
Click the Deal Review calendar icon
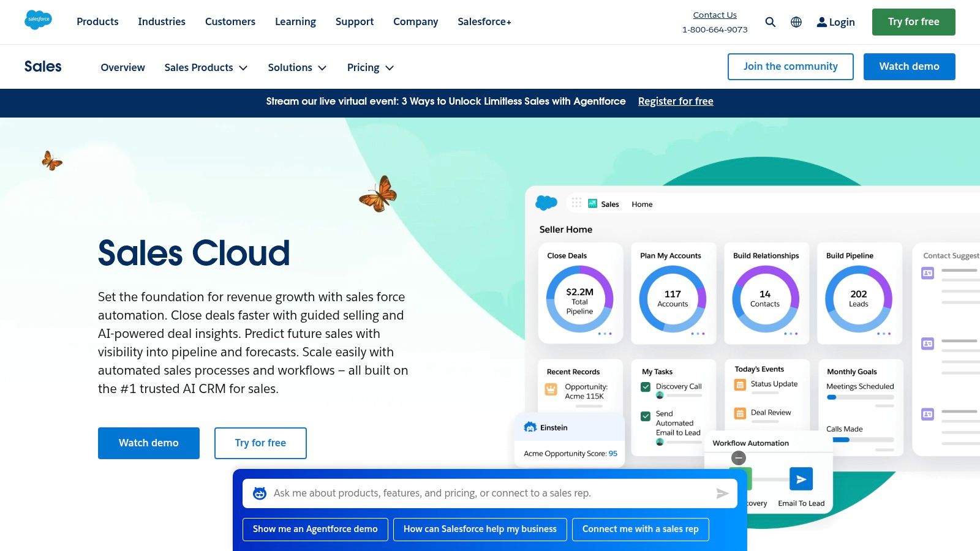tap(740, 413)
